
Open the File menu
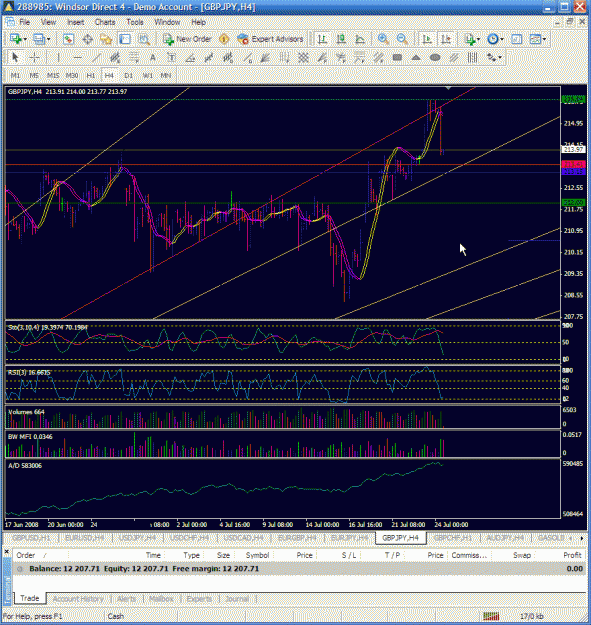[x=25, y=22]
